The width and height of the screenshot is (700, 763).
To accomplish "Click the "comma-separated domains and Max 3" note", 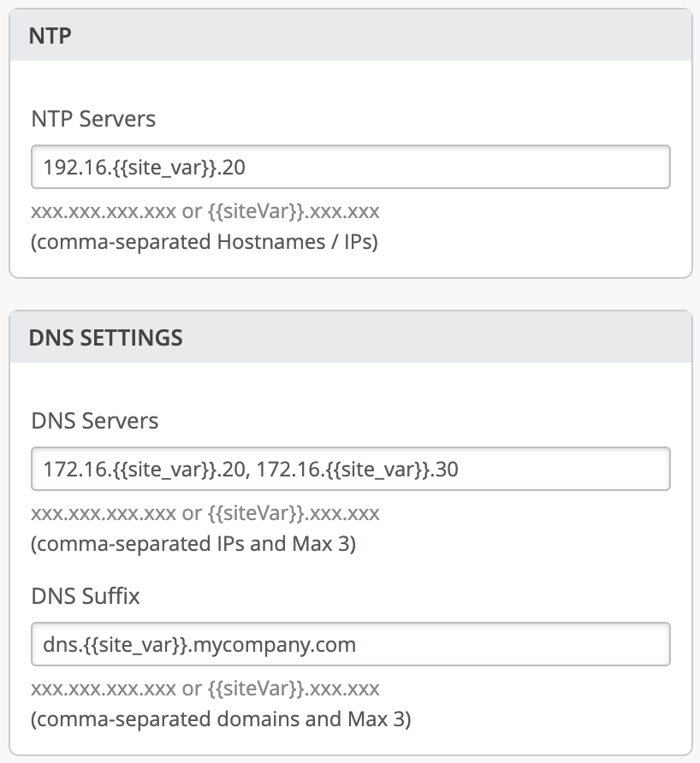I will coord(221,719).
